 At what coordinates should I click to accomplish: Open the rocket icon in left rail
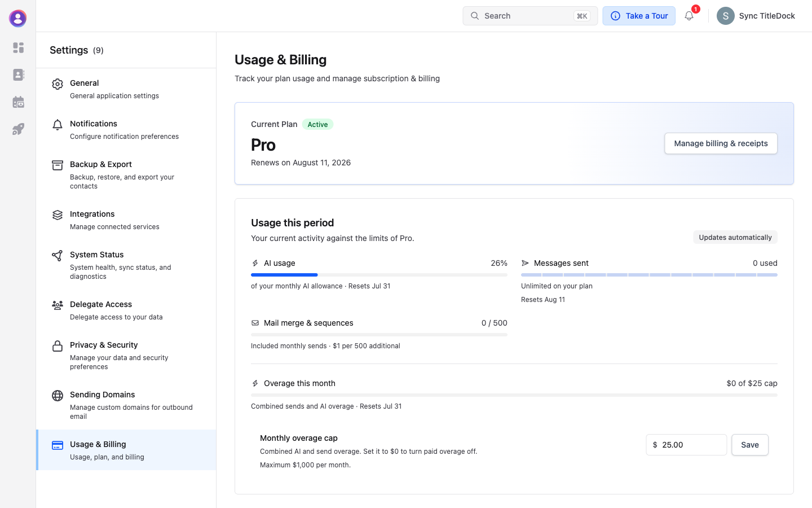(18, 129)
